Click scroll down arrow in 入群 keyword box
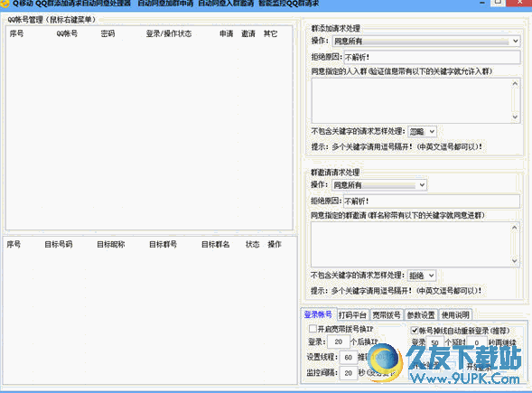The height and width of the screenshot is (393, 532). (x=515, y=117)
